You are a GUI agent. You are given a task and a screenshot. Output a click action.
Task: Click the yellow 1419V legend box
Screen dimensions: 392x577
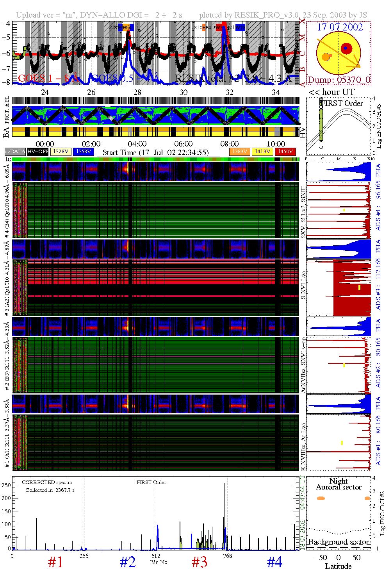262,152
